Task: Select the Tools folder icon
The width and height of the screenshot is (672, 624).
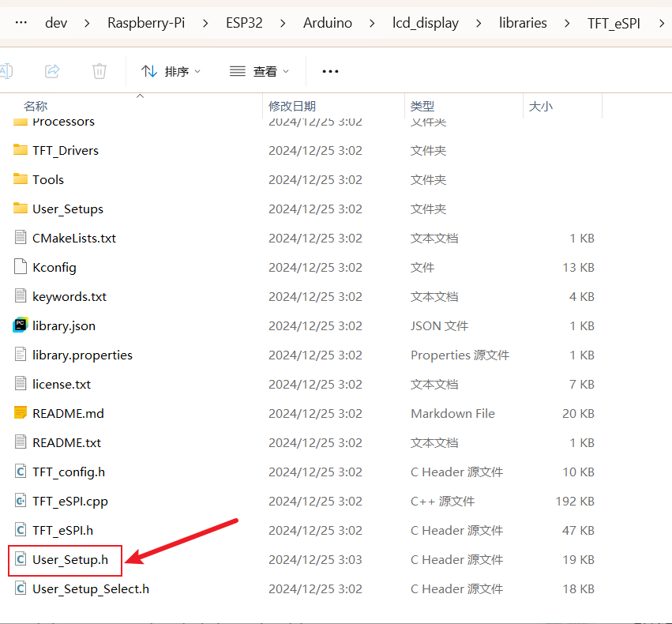Action: tap(21, 179)
